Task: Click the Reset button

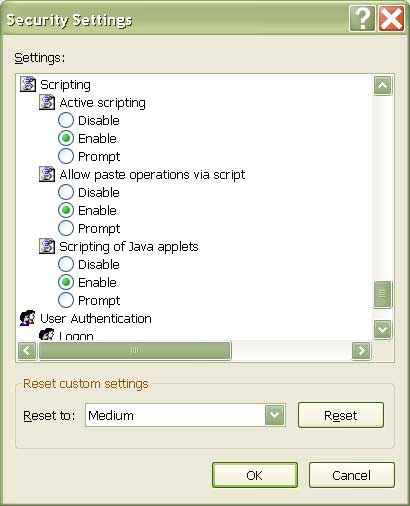Action: point(341,415)
